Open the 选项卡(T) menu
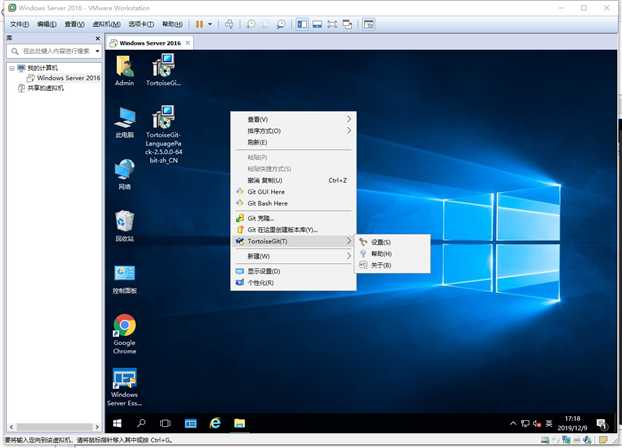 tap(141, 24)
